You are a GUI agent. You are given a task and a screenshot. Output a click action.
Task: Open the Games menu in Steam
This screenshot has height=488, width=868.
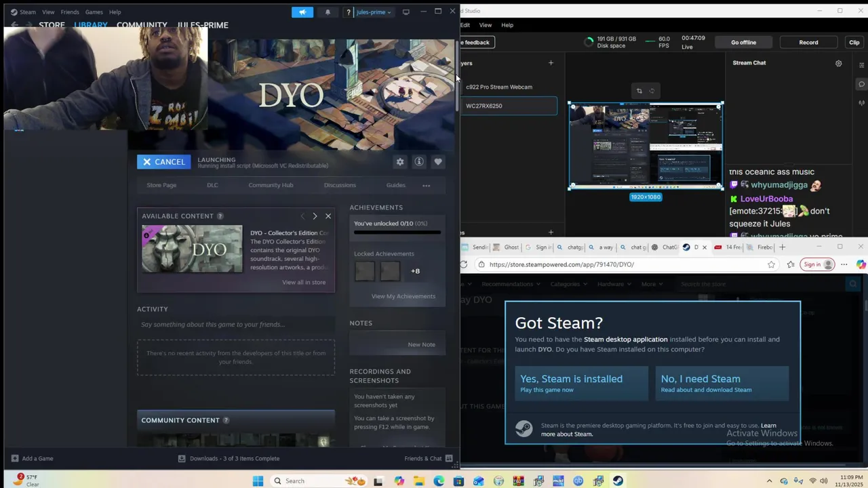pos(94,12)
